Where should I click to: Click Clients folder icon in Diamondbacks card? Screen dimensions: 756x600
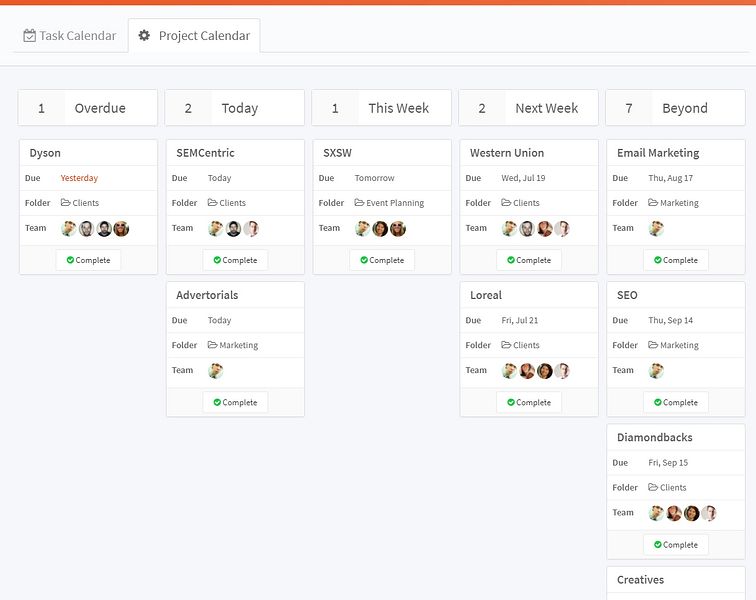click(653, 487)
